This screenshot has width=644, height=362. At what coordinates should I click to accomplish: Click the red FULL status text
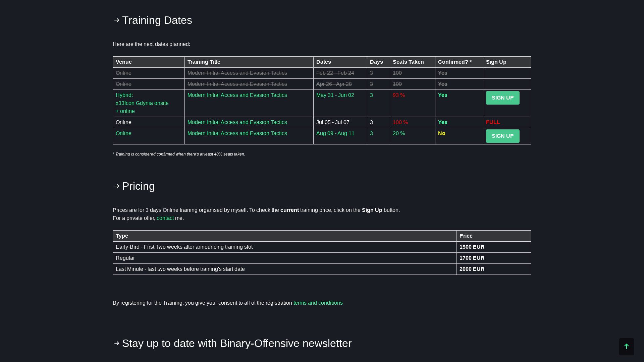[x=493, y=122]
